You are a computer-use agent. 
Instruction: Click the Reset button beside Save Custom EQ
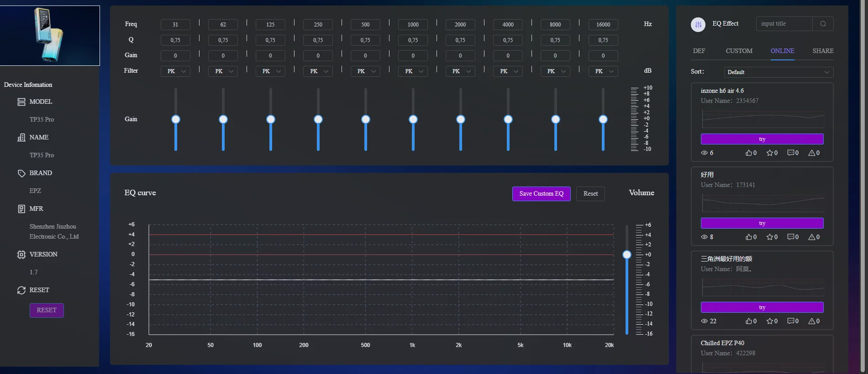pyautogui.click(x=590, y=194)
